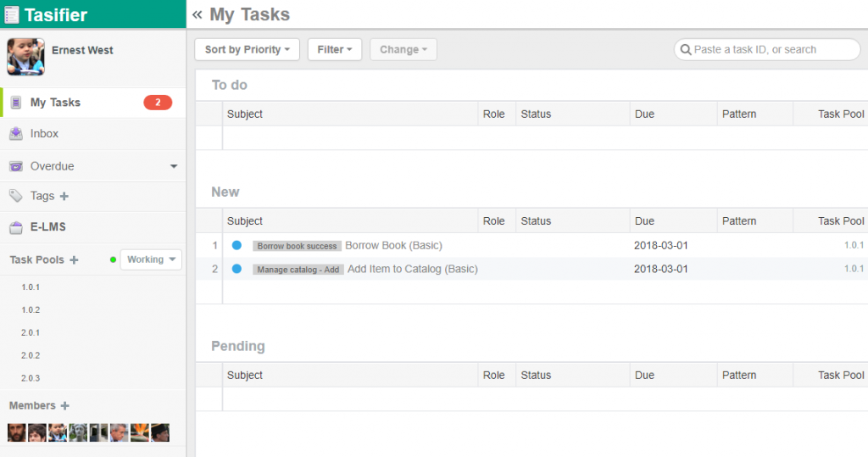868x457 pixels.
Task: Select task pool 2.0.3 in sidebar
Action: [31, 378]
